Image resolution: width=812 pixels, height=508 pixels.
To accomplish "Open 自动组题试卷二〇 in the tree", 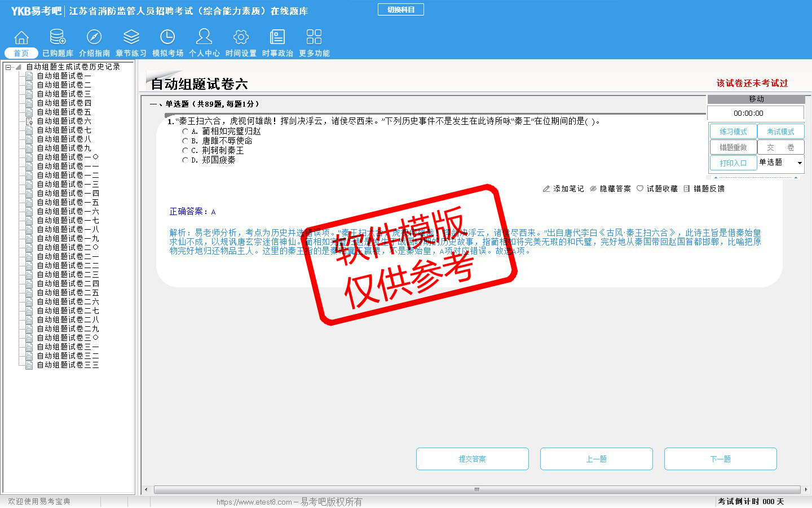I will (68, 247).
